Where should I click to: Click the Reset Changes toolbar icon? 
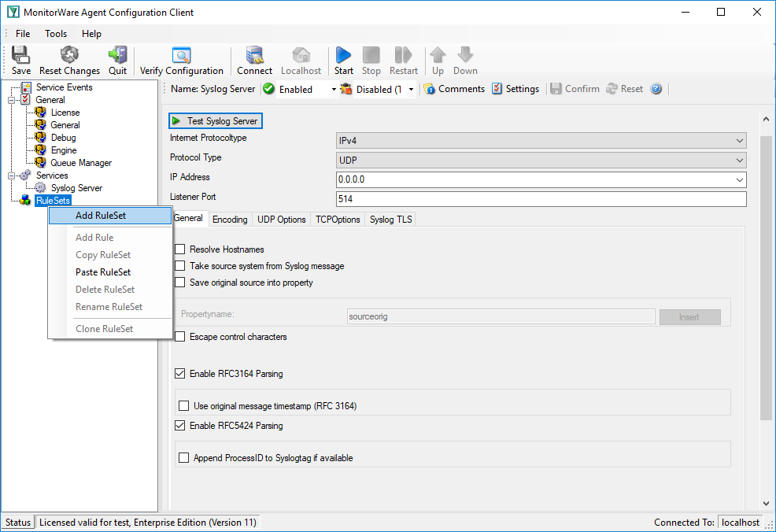[x=69, y=61]
